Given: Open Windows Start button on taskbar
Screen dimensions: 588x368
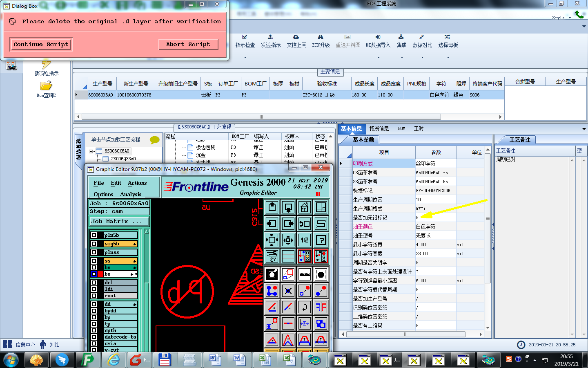Looking at the screenshot, I should [11, 360].
